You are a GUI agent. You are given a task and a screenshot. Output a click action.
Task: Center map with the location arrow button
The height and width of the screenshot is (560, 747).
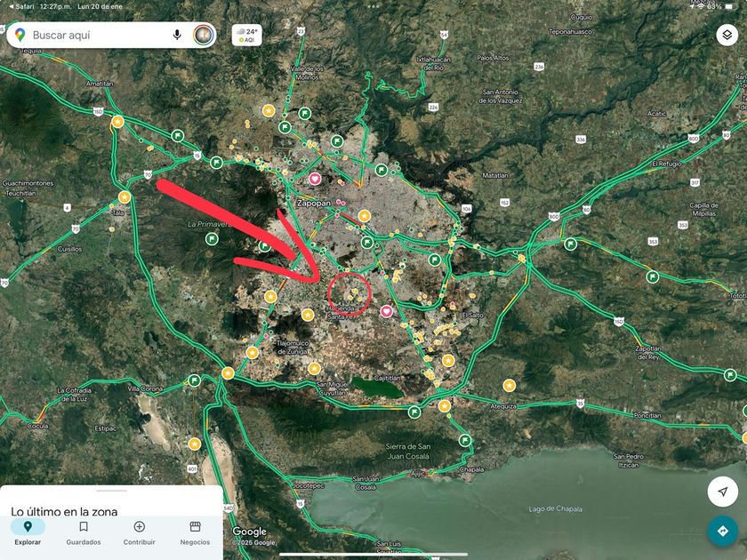pos(723,492)
